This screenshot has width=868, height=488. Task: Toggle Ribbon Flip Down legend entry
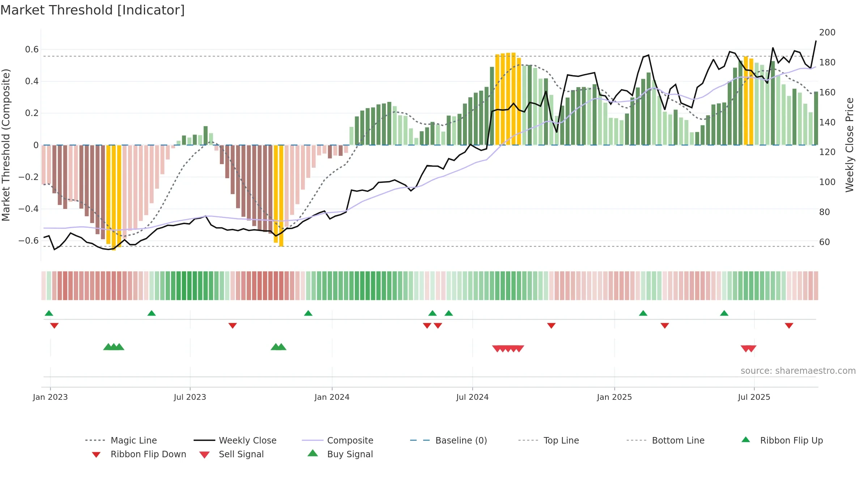tap(139, 454)
